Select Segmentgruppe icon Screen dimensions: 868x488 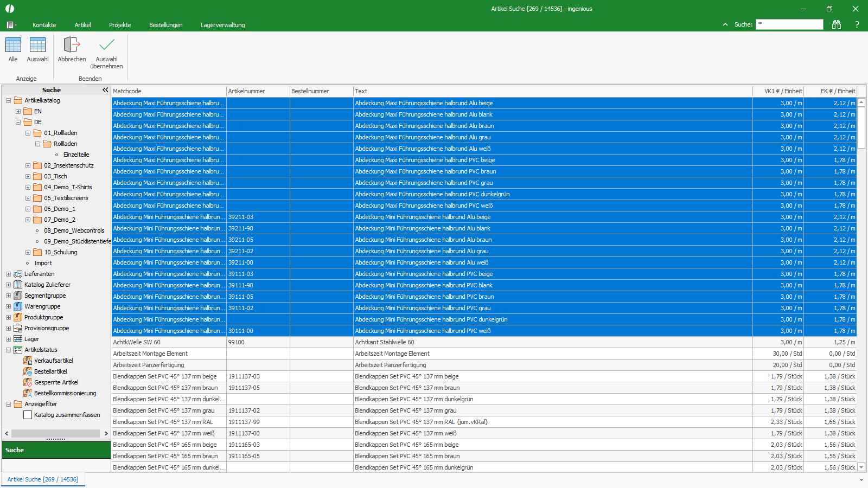tap(18, 296)
